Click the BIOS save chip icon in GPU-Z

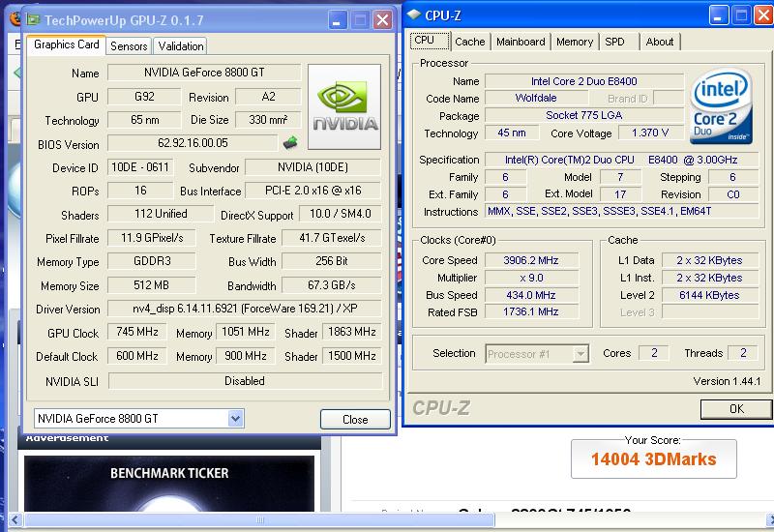point(290,143)
